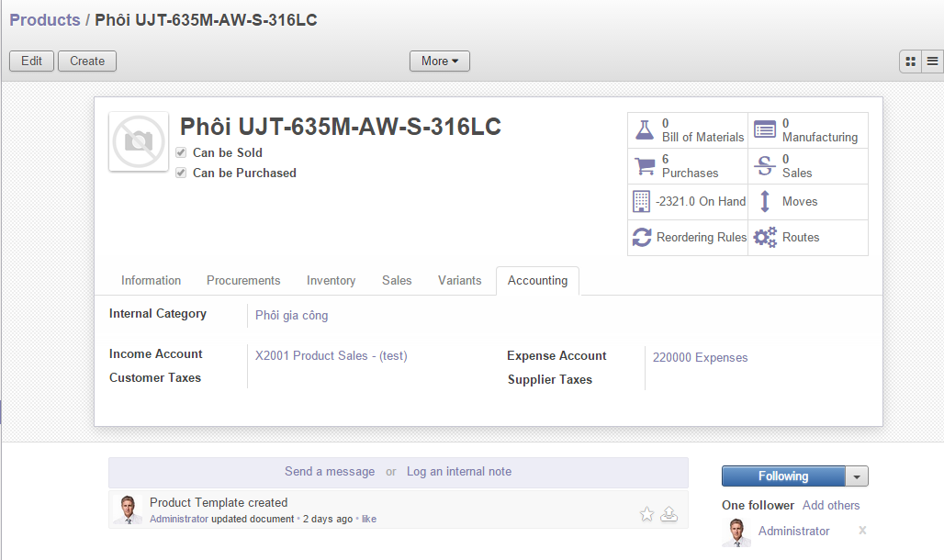Screen dimensions: 944x560
Task: Open the Procurements tab
Action: tap(243, 281)
